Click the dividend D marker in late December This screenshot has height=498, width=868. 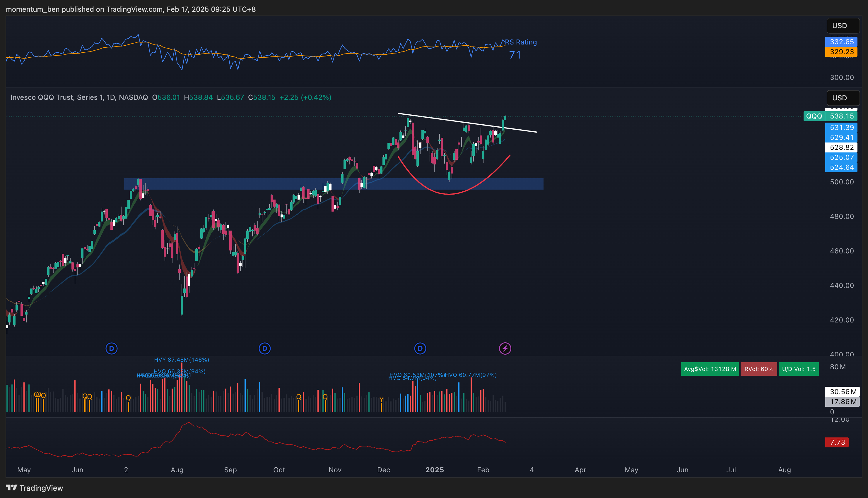tap(420, 348)
